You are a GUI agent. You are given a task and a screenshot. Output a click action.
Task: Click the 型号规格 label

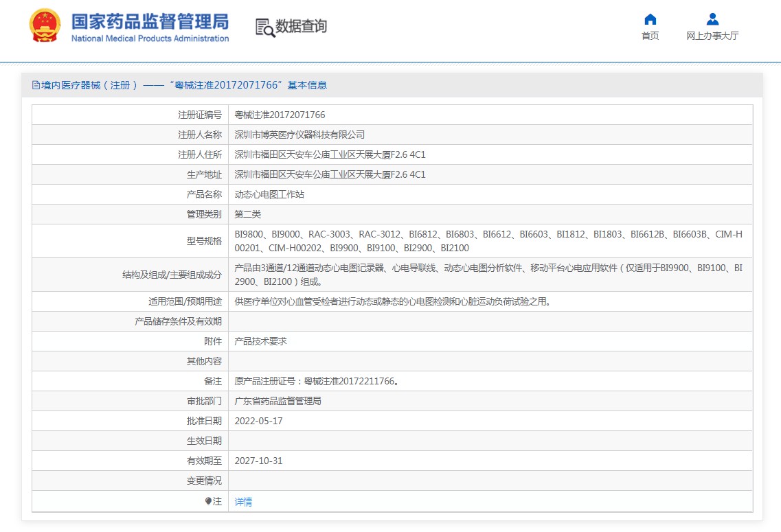[x=204, y=241]
